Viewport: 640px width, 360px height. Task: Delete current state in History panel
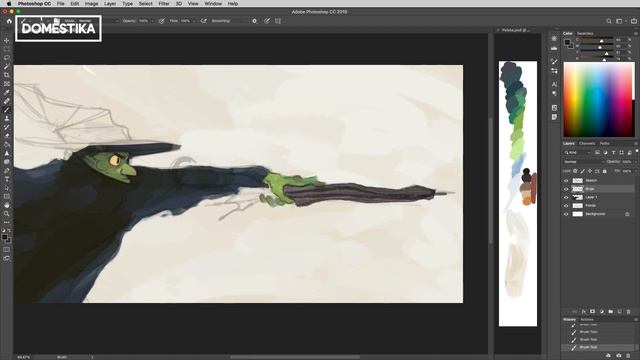pyautogui.click(x=629, y=356)
